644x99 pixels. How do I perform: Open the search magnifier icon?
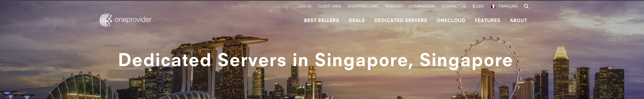pos(526,6)
